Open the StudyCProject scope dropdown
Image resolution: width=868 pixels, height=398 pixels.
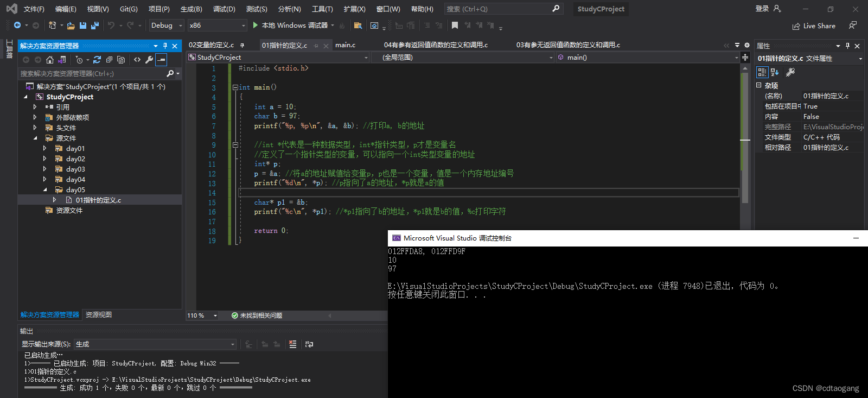pos(278,57)
